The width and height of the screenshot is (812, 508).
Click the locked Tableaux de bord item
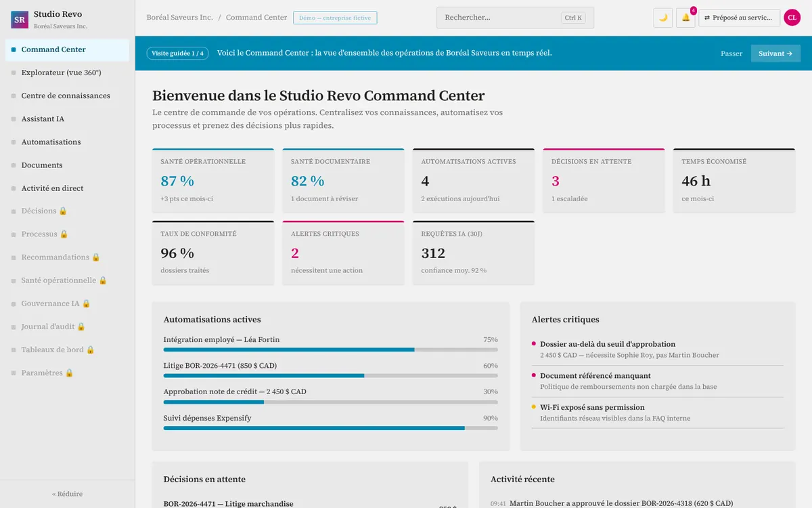point(68,350)
